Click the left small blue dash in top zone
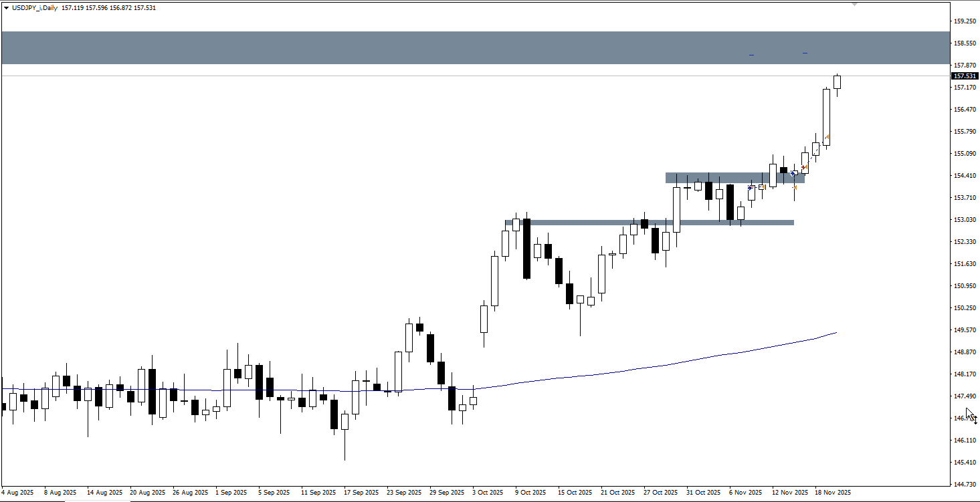Viewport: 980px width, 502px height. 751,55
